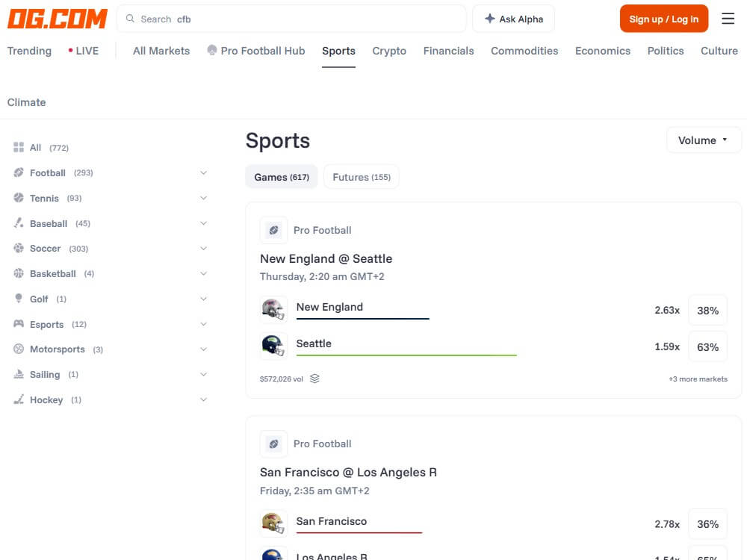Expand the Tennis category chevron
The width and height of the screenshot is (747, 560).
pyautogui.click(x=203, y=198)
